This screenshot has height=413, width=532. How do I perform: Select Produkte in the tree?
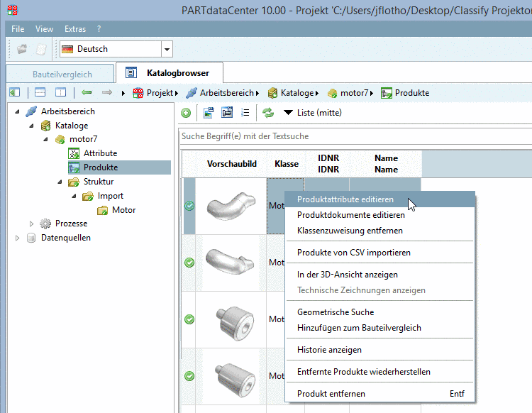click(101, 167)
